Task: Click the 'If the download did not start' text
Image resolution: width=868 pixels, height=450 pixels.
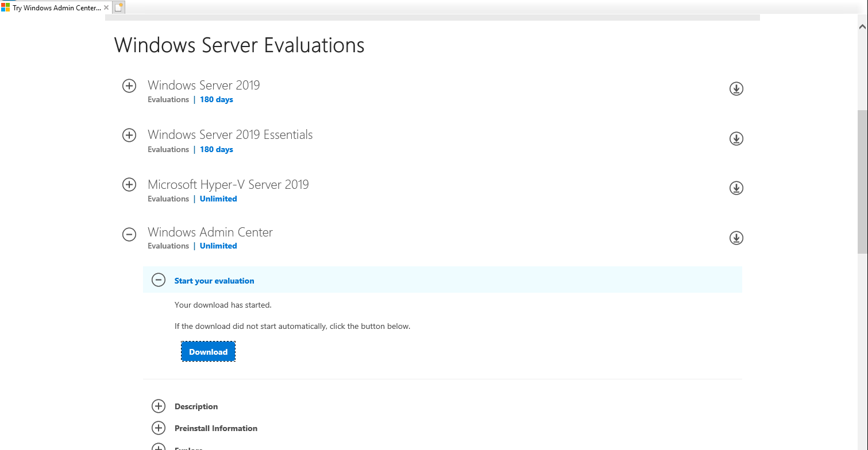Action: [292, 326]
